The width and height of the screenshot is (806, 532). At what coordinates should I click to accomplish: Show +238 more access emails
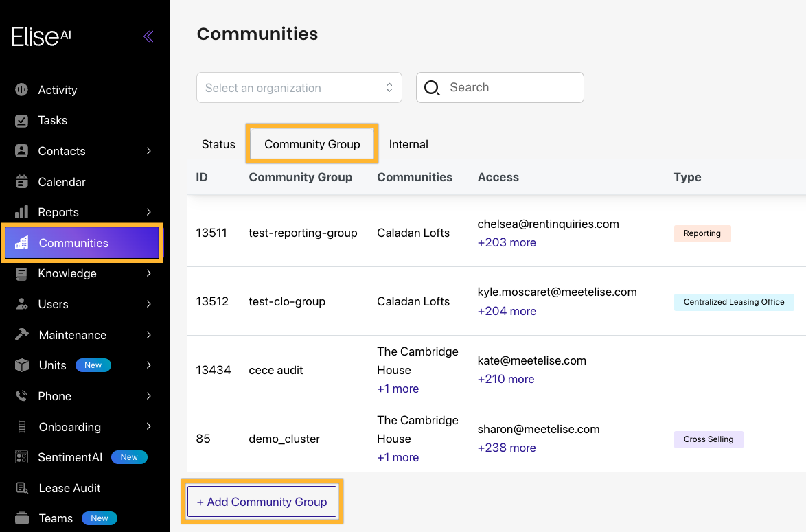[x=506, y=448]
